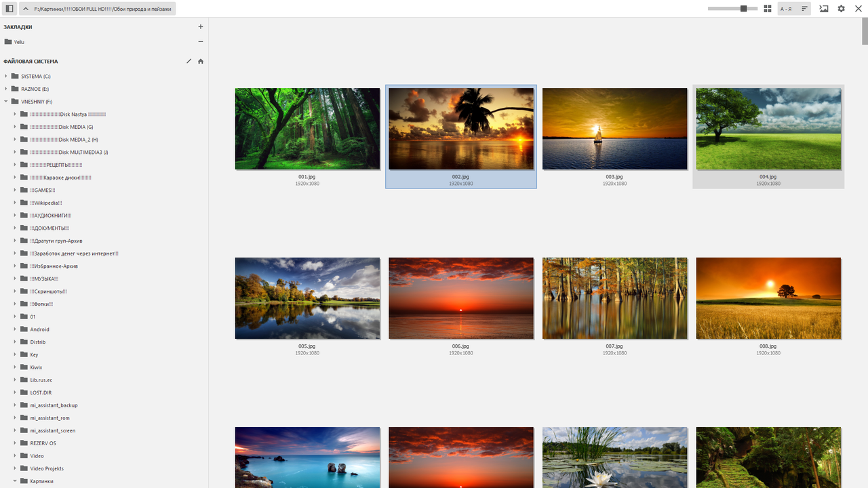Select the 002.jpg palm sunset thumbnail
Screen dimensions: 868x488
click(x=461, y=129)
